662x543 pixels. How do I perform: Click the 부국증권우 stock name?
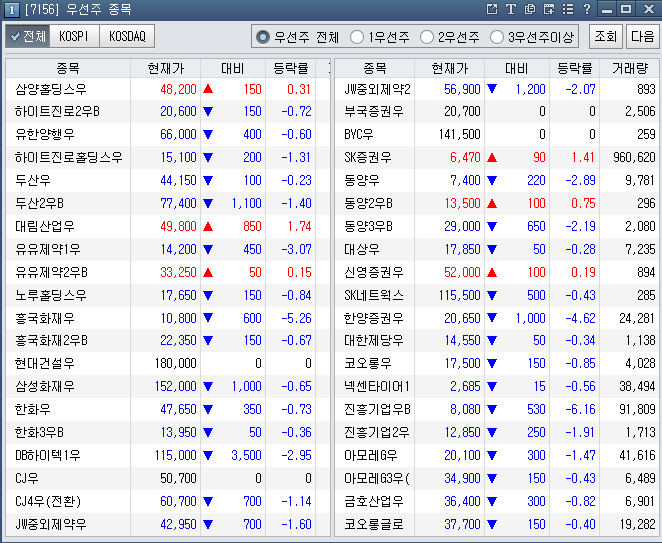point(374,111)
